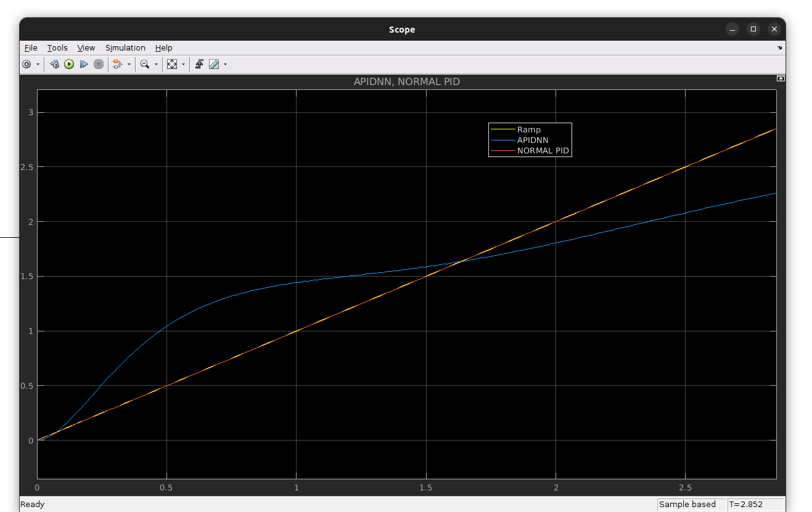
Task: Click the Step Forward button
Action: coord(84,64)
